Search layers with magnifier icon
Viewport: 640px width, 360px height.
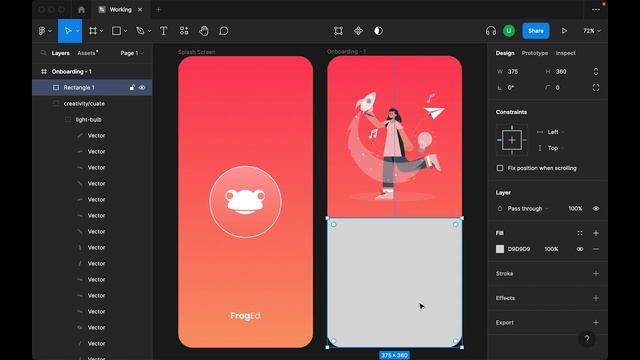click(44, 53)
